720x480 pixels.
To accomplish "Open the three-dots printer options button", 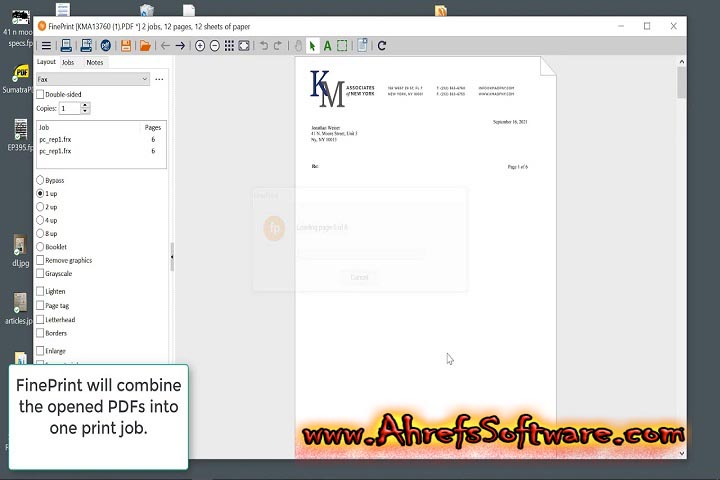I will [x=159, y=79].
